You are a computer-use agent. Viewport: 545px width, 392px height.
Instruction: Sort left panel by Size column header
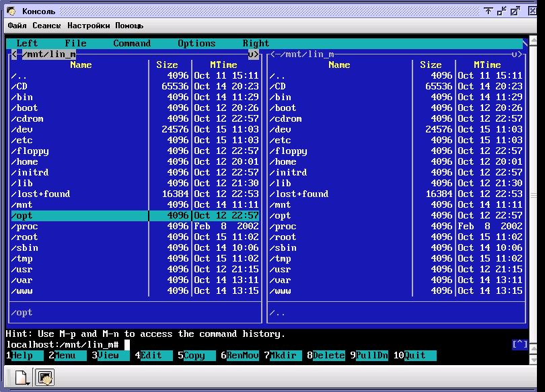click(x=167, y=65)
